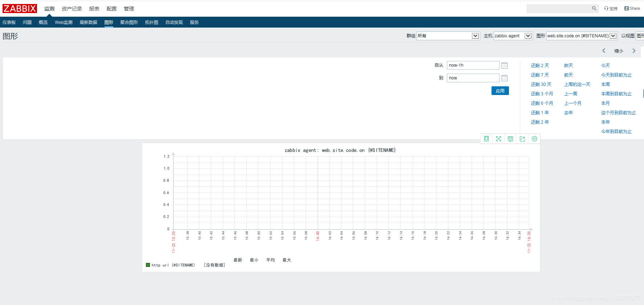The height and width of the screenshot is (305, 644).
Task: Select the 昨天 time range
Action: [568, 66]
